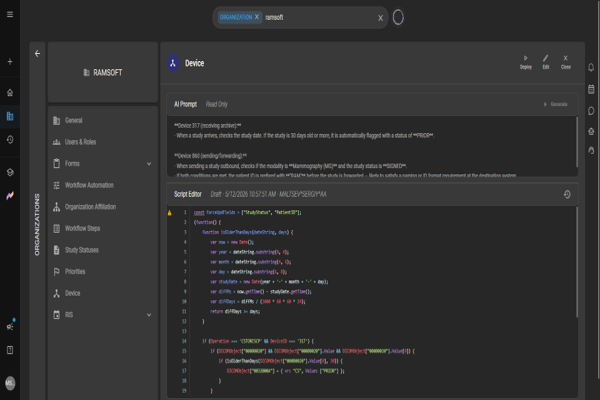Click the back arrow in Organizations panel
This screenshot has height=400, width=600.
click(x=37, y=53)
